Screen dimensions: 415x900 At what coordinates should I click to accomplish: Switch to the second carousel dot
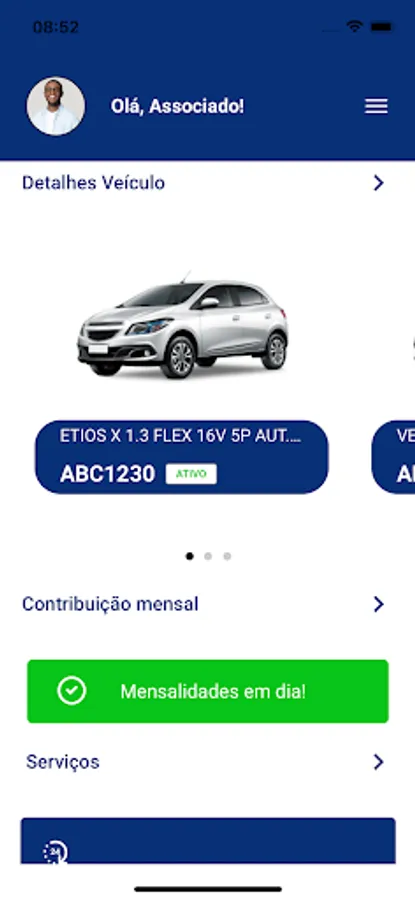208,556
